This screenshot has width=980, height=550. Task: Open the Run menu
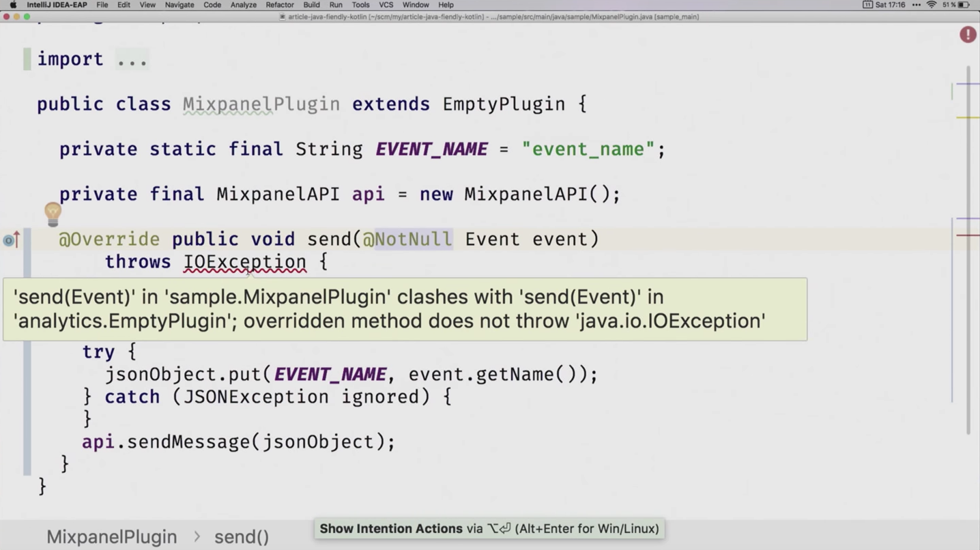(x=336, y=5)
